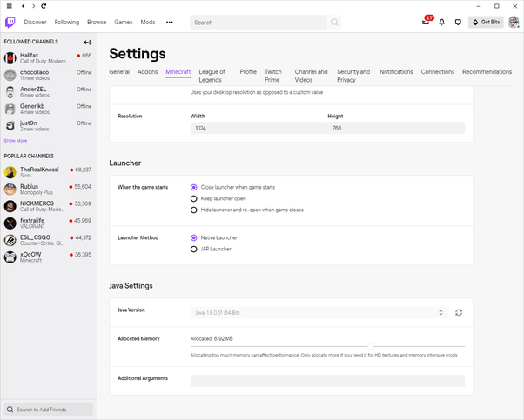Go forward with the forward arrow
The height and width of the screenshot is (420, 524).
point(33,6)
